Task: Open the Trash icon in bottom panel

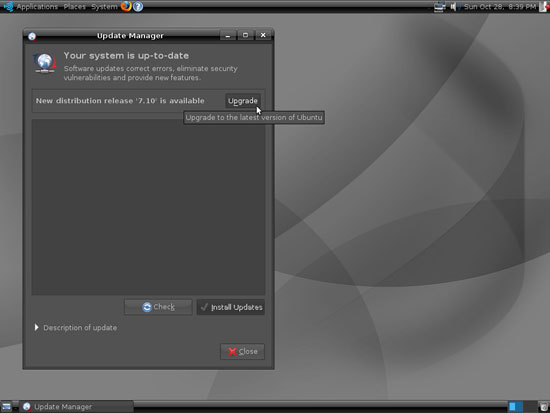Action: [544, 406]
